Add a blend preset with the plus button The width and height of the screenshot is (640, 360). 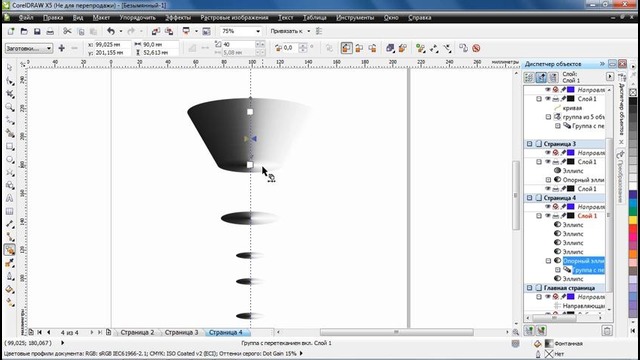coord(62,48)
